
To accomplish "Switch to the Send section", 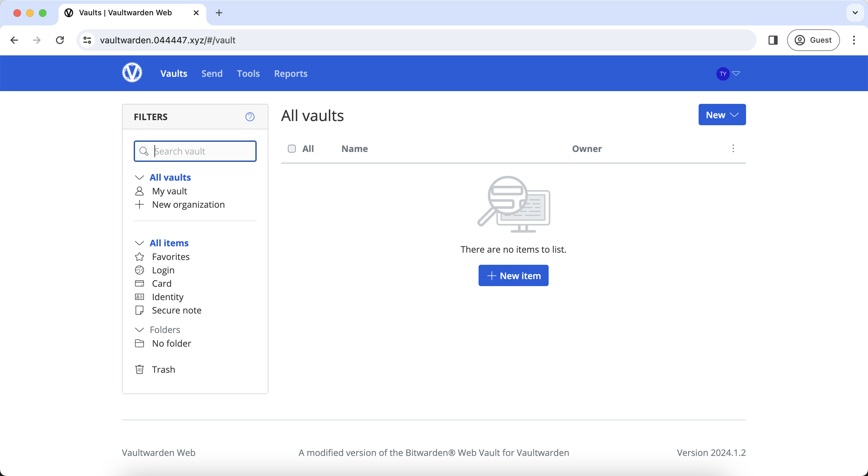I will (212, 74).
